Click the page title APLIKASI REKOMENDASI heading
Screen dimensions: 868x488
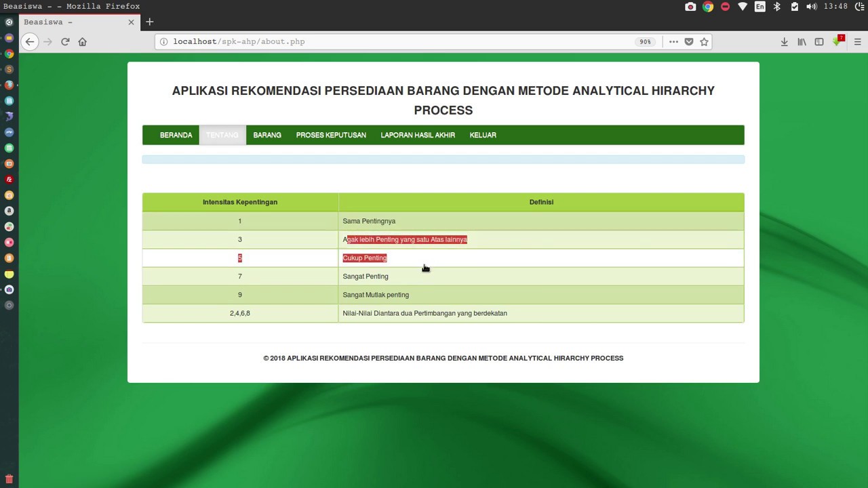pyautogui.click(x=443, y=100)
